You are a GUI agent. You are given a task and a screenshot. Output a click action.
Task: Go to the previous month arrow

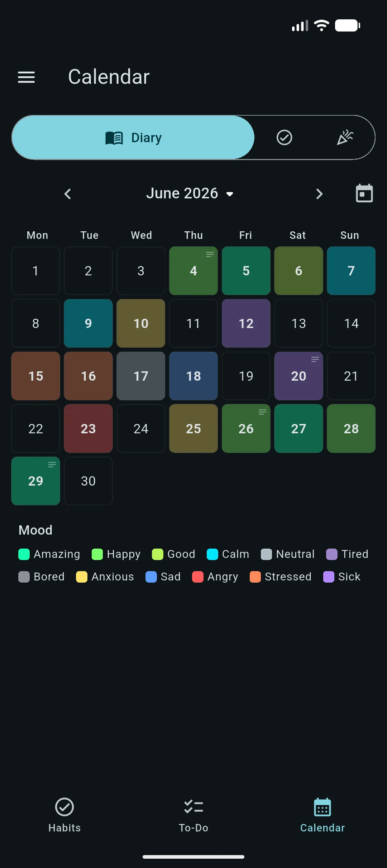(68, 194)
